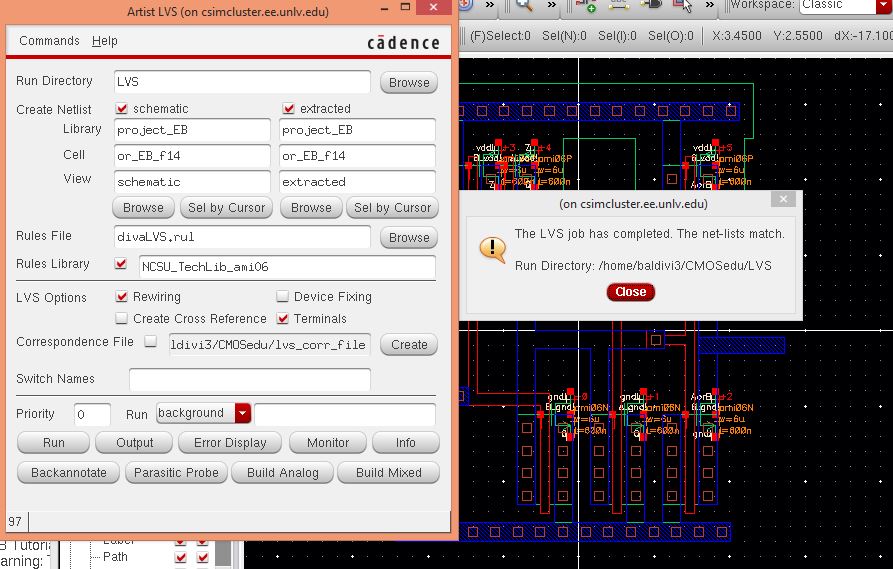Open the Commands menu
This screenshot has height=569, width=893.
pos(49,41)
